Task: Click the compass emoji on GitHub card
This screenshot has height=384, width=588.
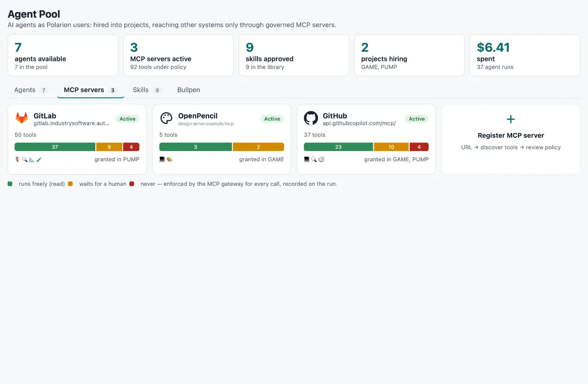Action: click(321, 159)
